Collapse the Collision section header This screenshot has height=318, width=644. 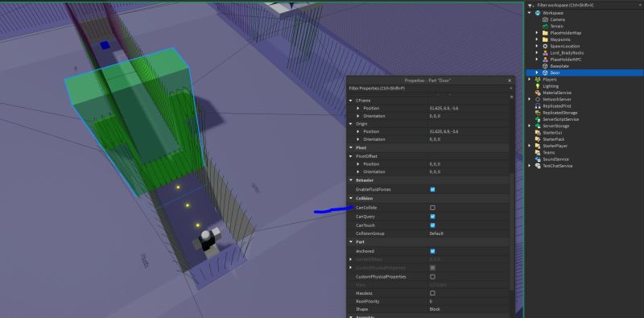[x=351, y=198]
